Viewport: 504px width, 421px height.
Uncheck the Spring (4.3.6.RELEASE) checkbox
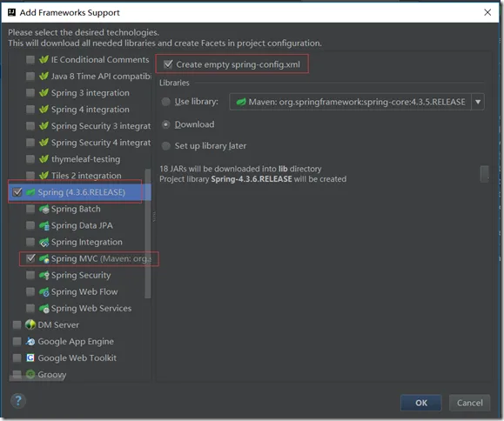17,192
